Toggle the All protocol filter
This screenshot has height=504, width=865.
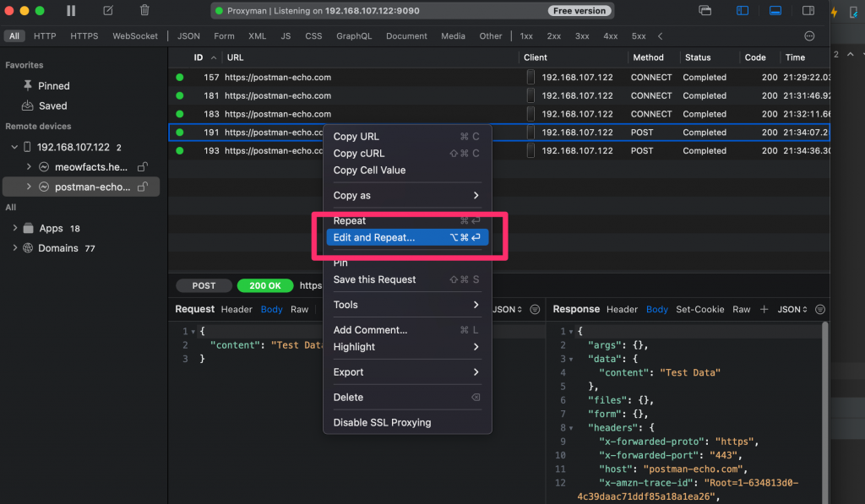pyautogui.click(x=14, y=36)
